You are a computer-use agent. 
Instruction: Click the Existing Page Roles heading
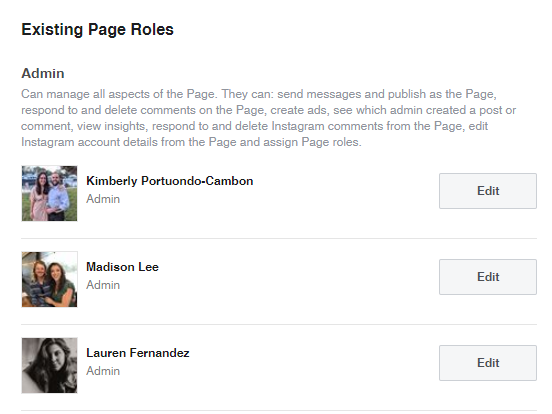(x=98, y=29)
